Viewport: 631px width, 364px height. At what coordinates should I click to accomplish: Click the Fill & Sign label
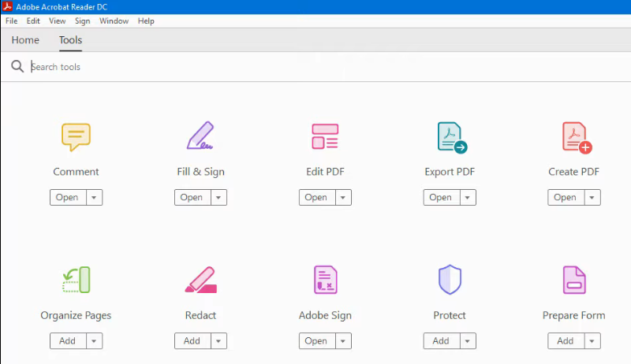(200, 172)
